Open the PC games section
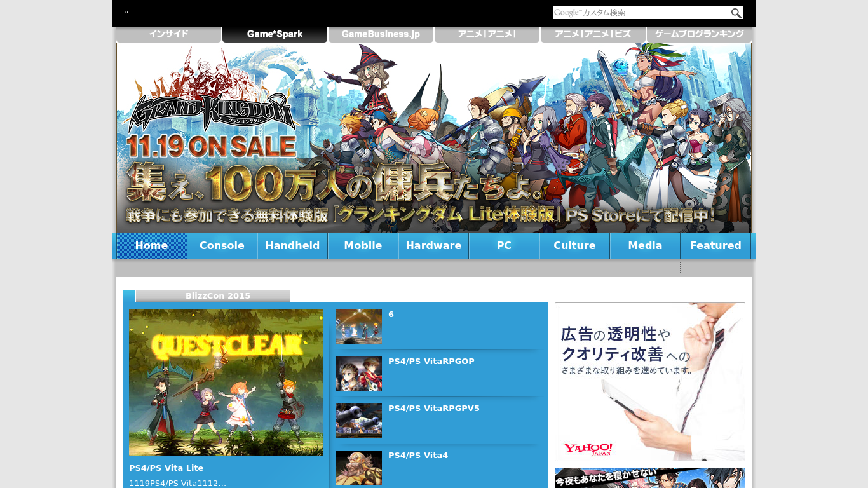The height and width of the screenshot is (488, 868). (504, 245)
